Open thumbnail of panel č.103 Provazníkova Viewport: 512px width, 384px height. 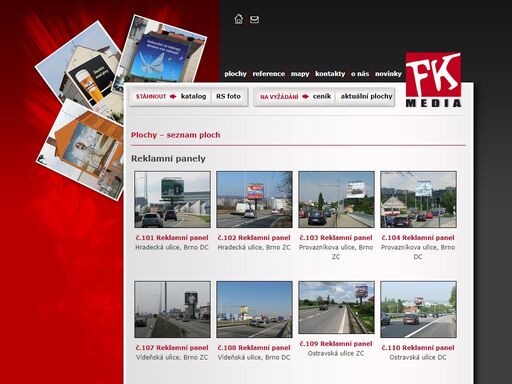pyautogui.click(x=336, y=199)
